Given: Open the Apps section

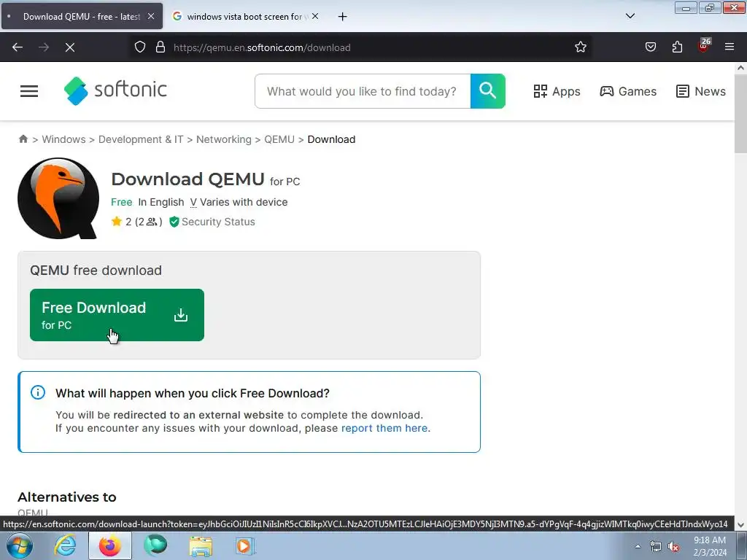Looking at the screenshot, I should pyautogui.click(x=557, y=91).
